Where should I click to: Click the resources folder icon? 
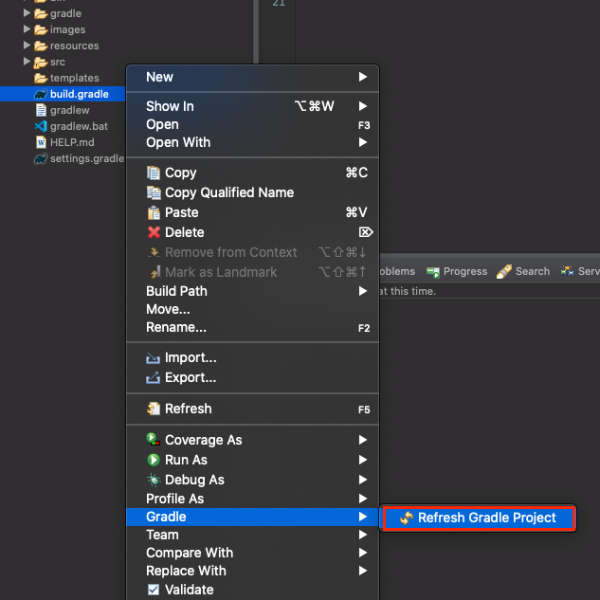point(41,46)
